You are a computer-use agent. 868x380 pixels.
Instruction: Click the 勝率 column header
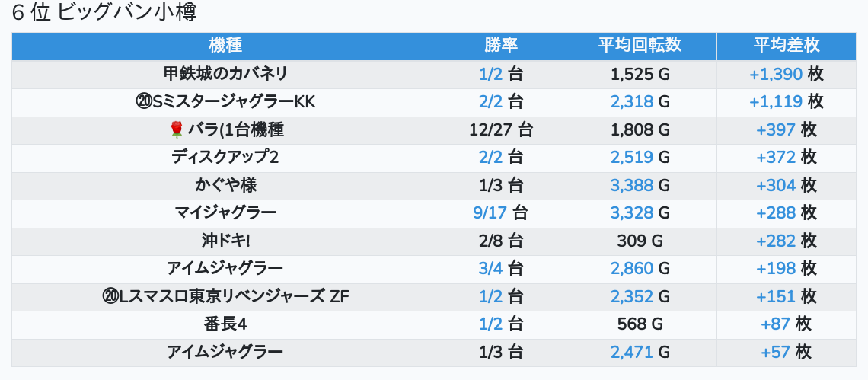coord(501,46)
